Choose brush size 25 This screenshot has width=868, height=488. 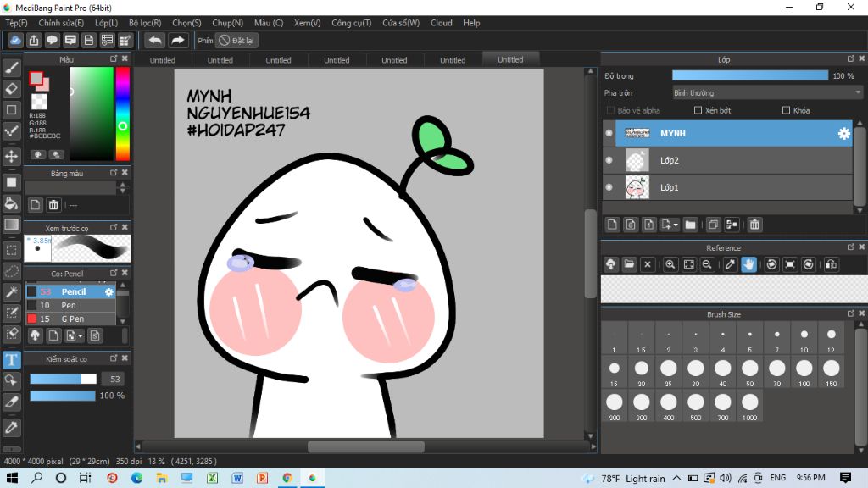click(x=668, y=373)
